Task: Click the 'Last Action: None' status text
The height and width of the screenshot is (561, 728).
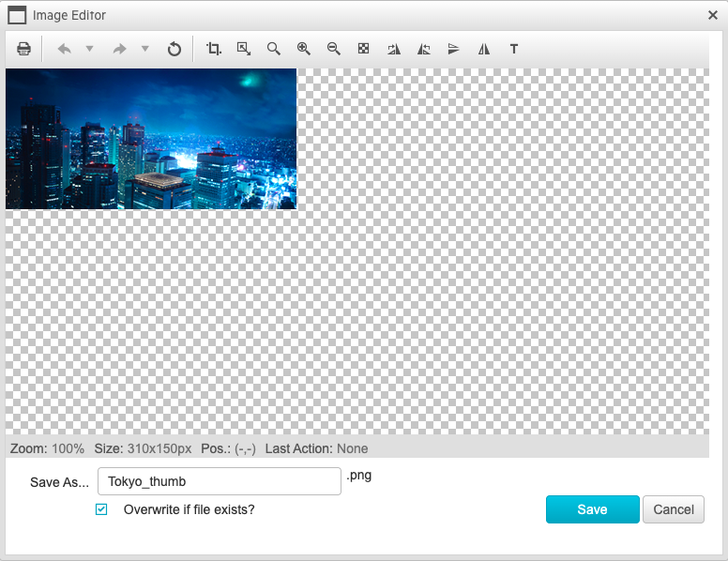Action: tap(317, 448)
